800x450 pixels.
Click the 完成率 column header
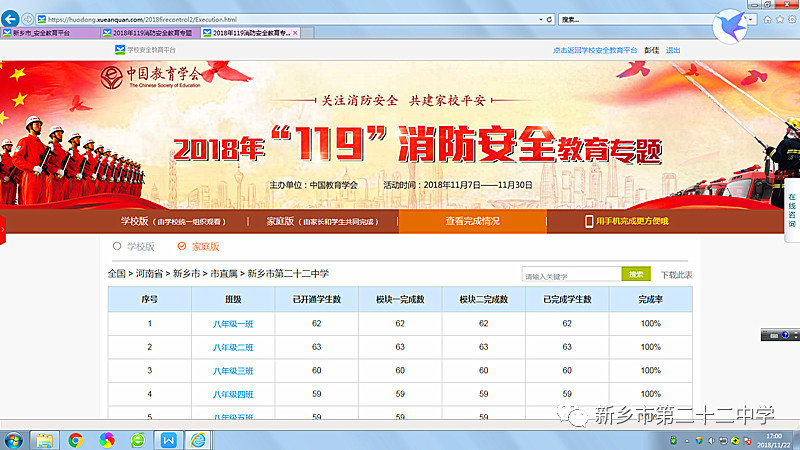pos(650,299)
